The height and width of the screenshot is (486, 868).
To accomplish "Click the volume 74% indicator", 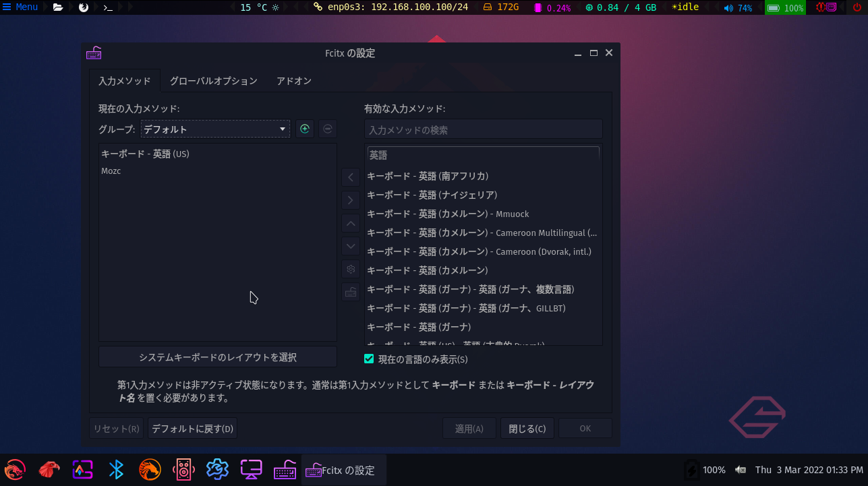I will point(738,8).
